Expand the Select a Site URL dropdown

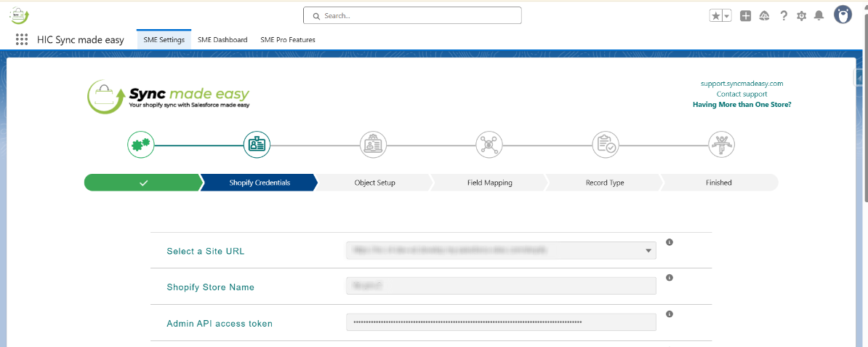coord(502,250)
